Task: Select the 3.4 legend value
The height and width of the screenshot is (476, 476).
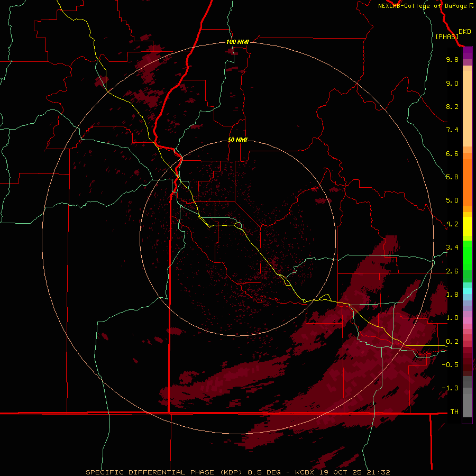Action: [452, 248]
